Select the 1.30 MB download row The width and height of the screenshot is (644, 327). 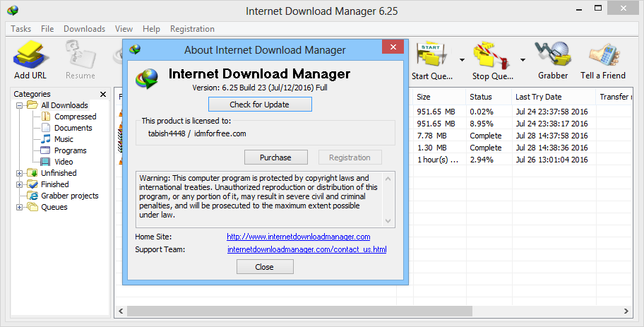(x=431, y=148)
